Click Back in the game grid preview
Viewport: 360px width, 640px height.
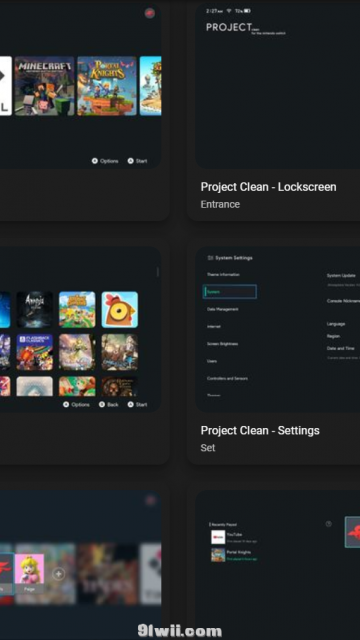109,404
